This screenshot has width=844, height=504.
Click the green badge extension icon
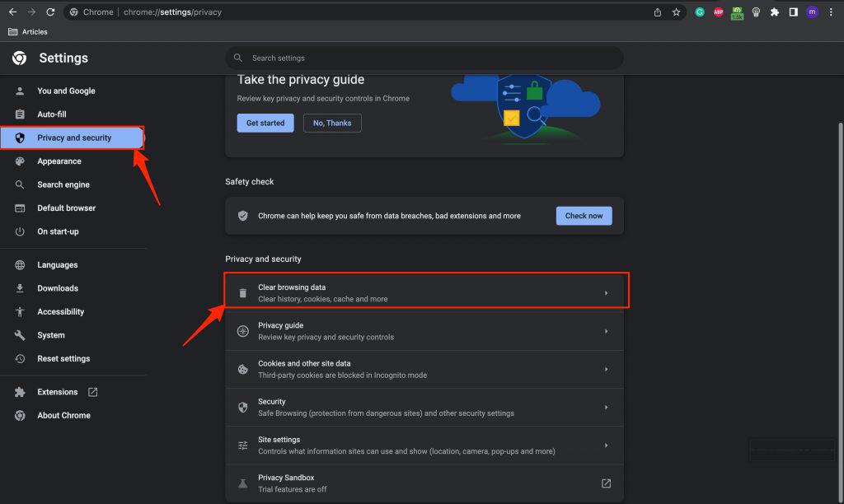[737, 13]
